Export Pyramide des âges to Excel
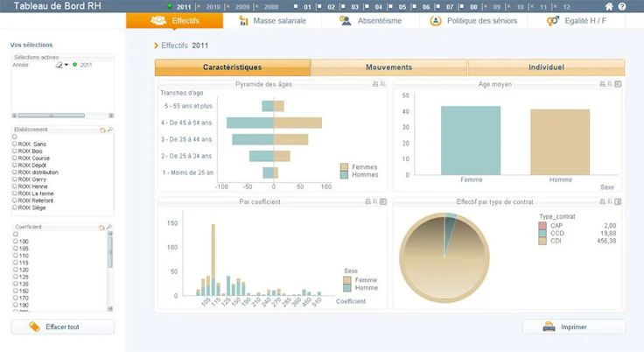 [x=382, y=84]
